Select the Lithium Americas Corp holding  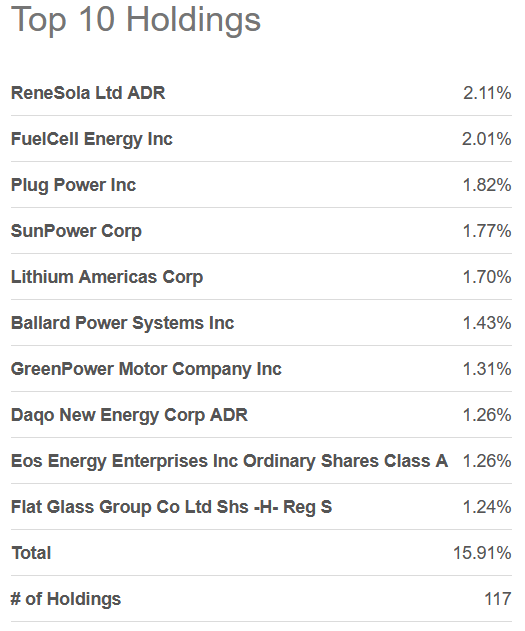coord(107,277)
